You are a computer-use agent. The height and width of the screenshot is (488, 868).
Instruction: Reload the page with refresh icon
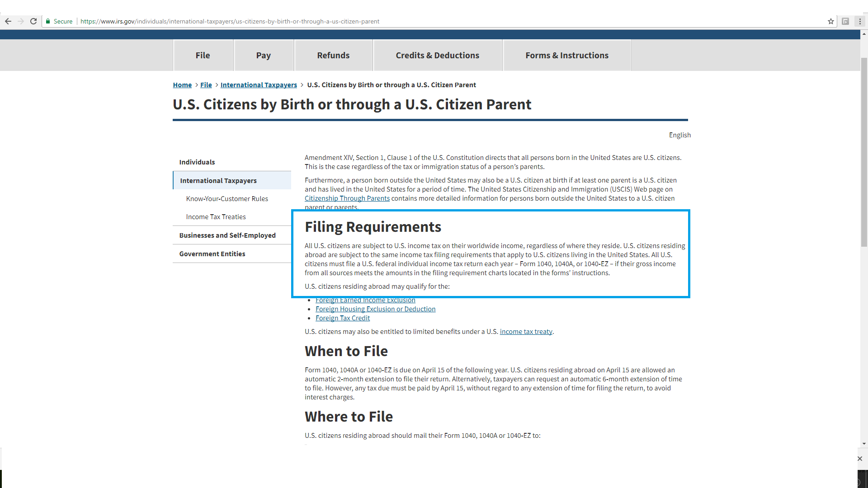[x=33, y=21]
